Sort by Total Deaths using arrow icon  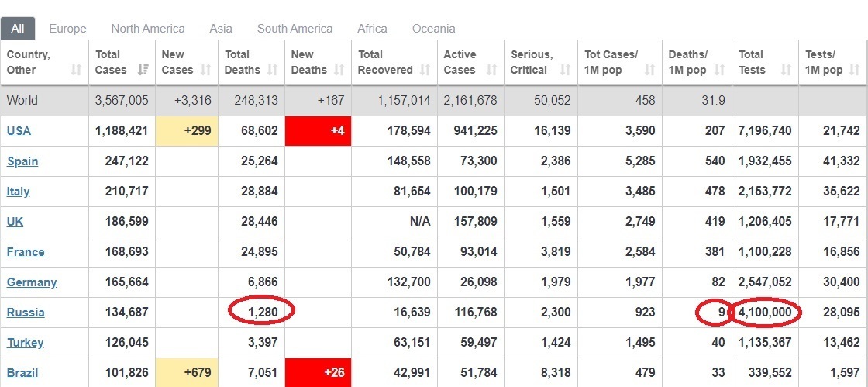pyautogui.click(x=272, y=70)
